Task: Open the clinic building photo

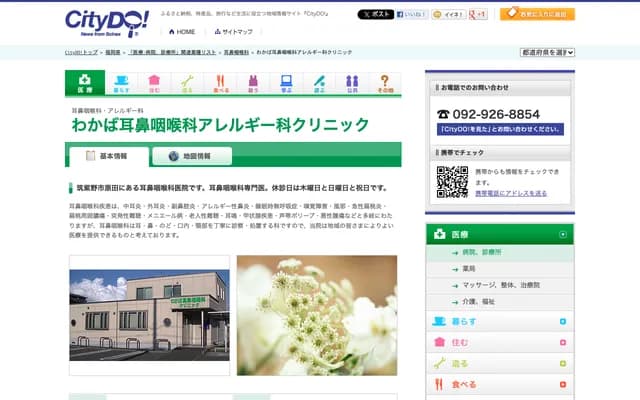Action: click(149, 315)
